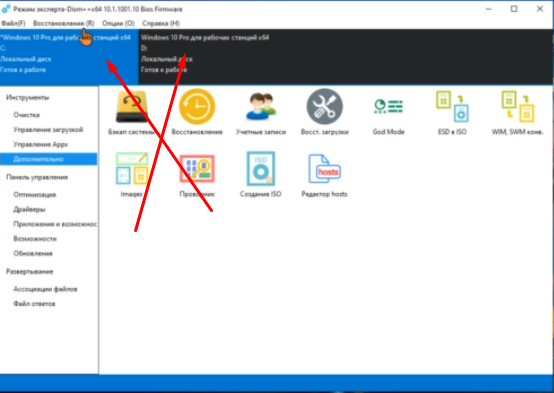Open the Оптимизация section
Image resolution: width=554 pixels, height=393 pixels.
[x=35, y=195]
